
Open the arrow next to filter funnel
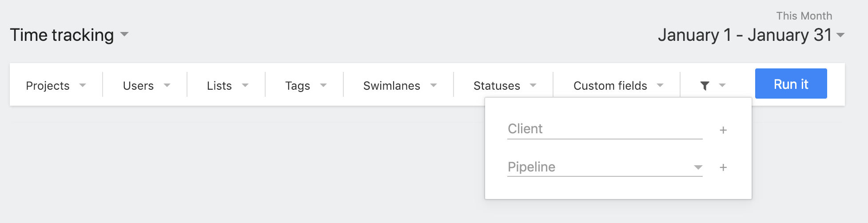722,85
